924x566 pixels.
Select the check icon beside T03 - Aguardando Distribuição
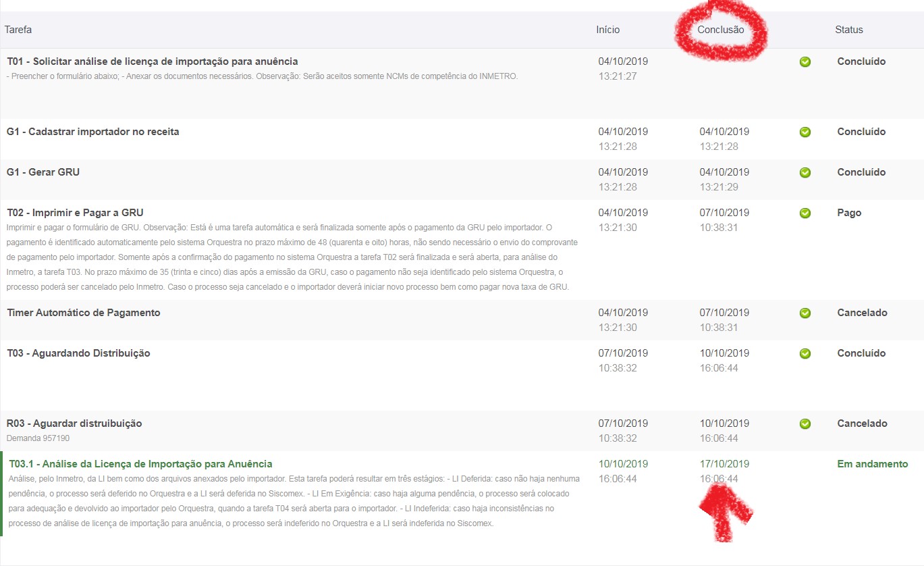(805, 353)
